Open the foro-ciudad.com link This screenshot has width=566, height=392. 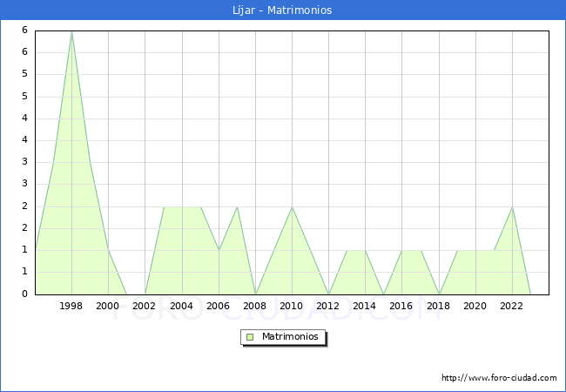(499, 378)
